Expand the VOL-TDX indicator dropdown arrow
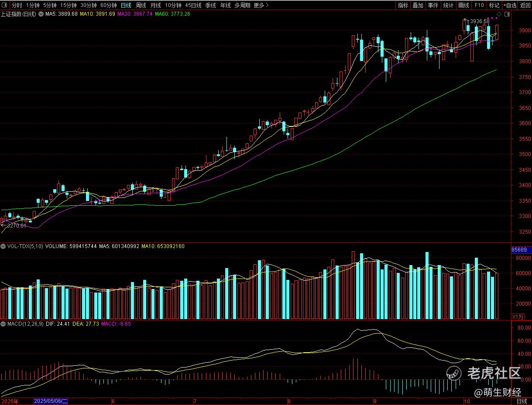 [3, 246]
